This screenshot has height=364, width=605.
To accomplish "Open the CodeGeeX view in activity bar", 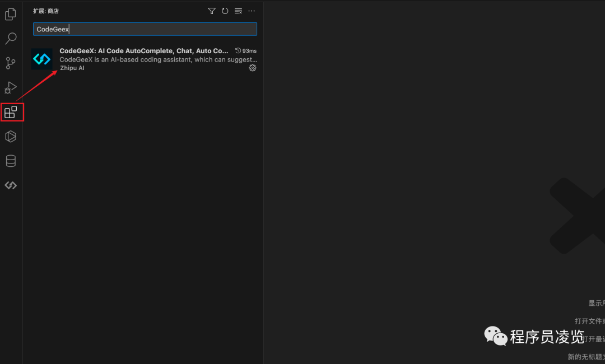I will (x=11, y=185).
